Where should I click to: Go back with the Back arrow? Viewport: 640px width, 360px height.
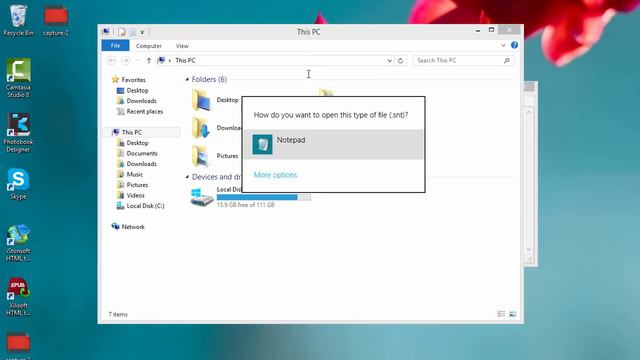[x=111, y=60]
